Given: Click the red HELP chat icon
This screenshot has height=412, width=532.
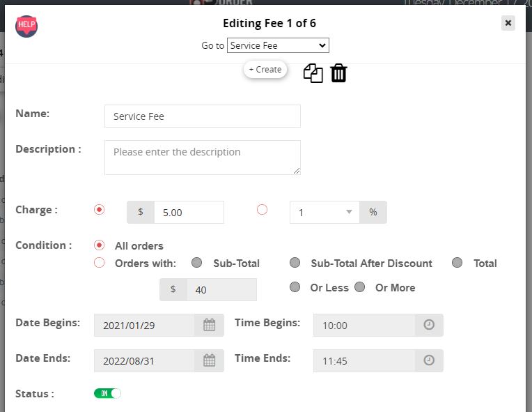Looking at the screenshot, I should pyautogui.click(x=26, y=26).
